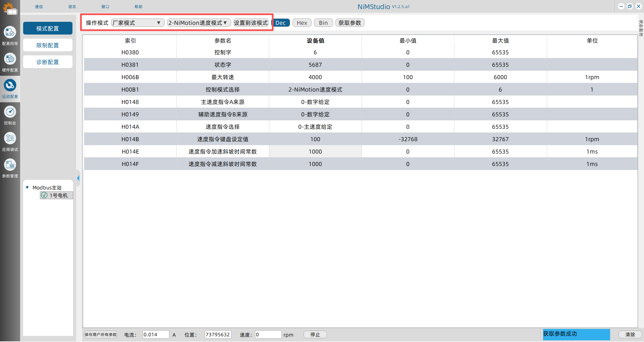Click maximum value 6000 cell
This screenshot has width=644, height=342.
pos(500,77)
